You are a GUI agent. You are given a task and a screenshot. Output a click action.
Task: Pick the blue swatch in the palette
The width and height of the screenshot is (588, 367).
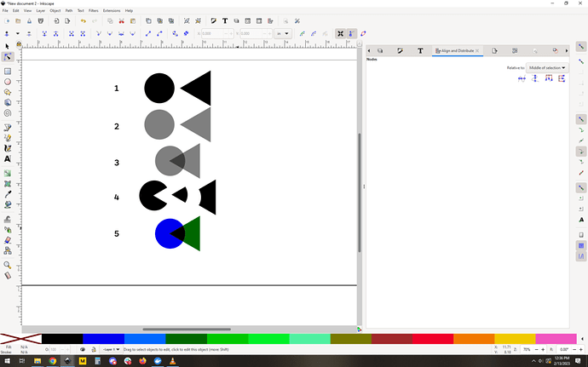[x=103, y=339]
